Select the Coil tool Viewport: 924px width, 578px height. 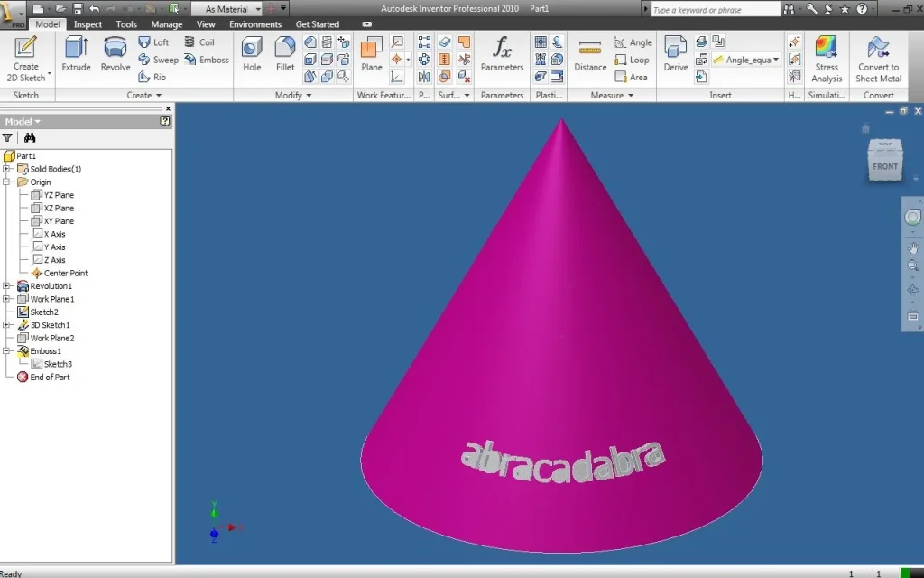[x=199, y=42]
